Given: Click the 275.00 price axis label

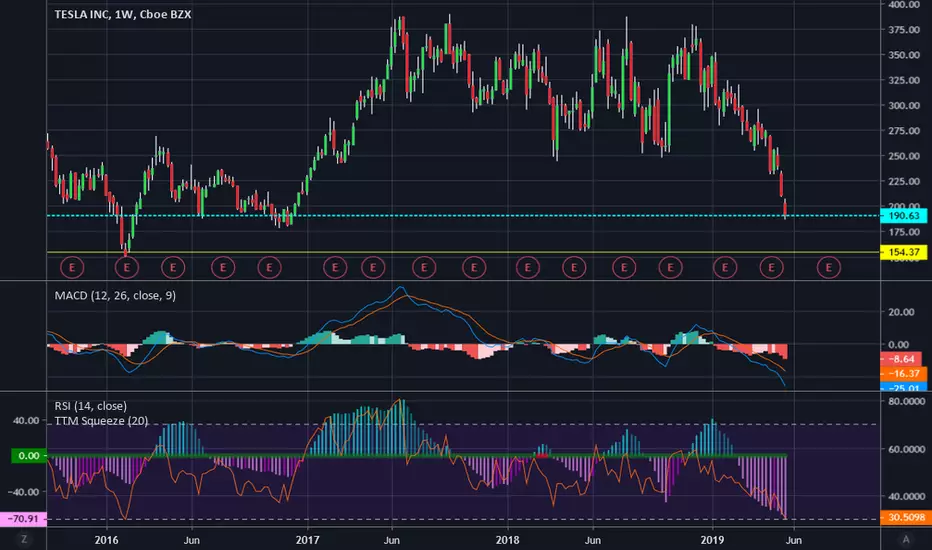Looking at the screenshot, I should pyautogui.click(x=903, y=131).
